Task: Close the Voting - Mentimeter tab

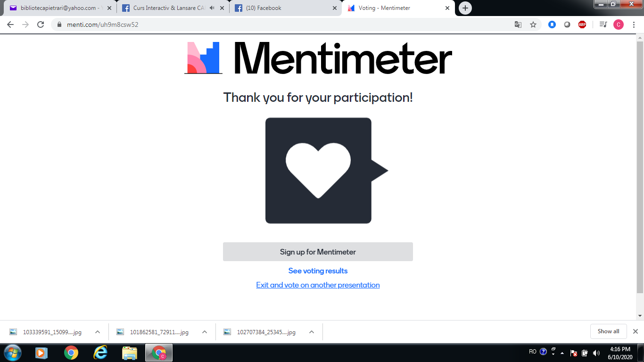Action: 447,8
